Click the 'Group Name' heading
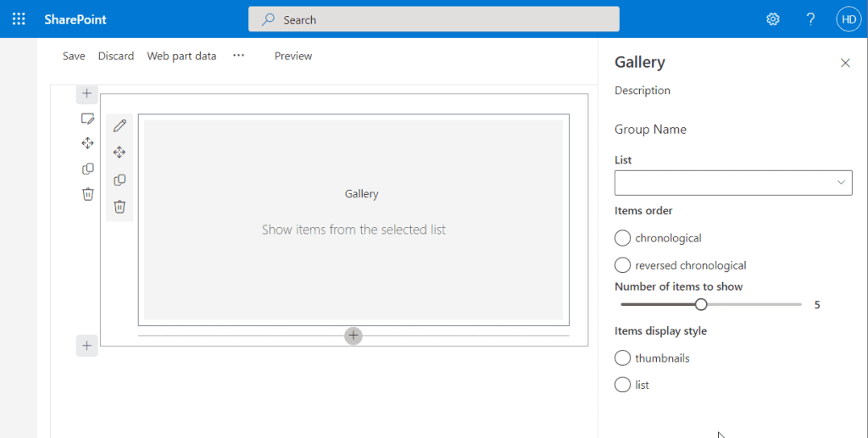Image resolution: width=868 pixels, height=438 pixels. click(650, 130)
